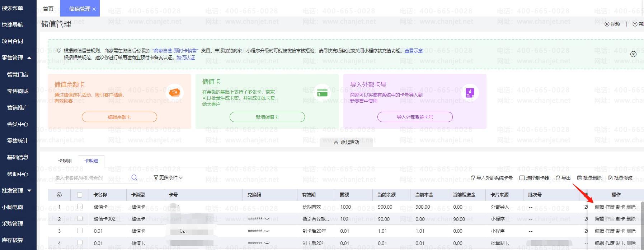Image resolution: width=644 pixels, height=250 pixels.
Task: Open the 如何认证 link in notice
Action: 185,57
